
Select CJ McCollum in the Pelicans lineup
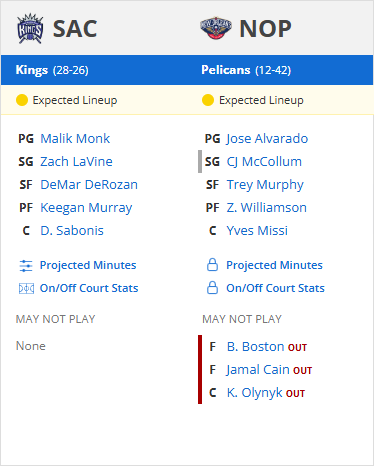tap(264, 162)
